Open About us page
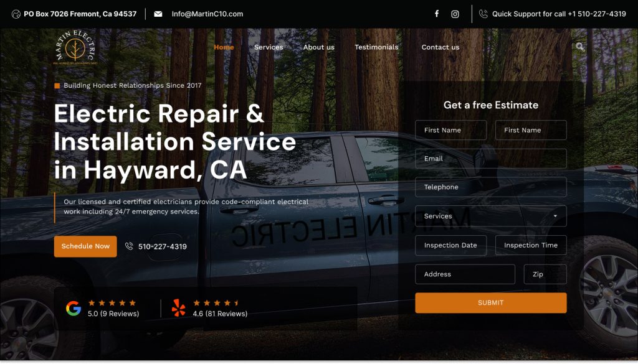This screenshot has height=364, width=638. pyautogui.click(x=318, y=47)
